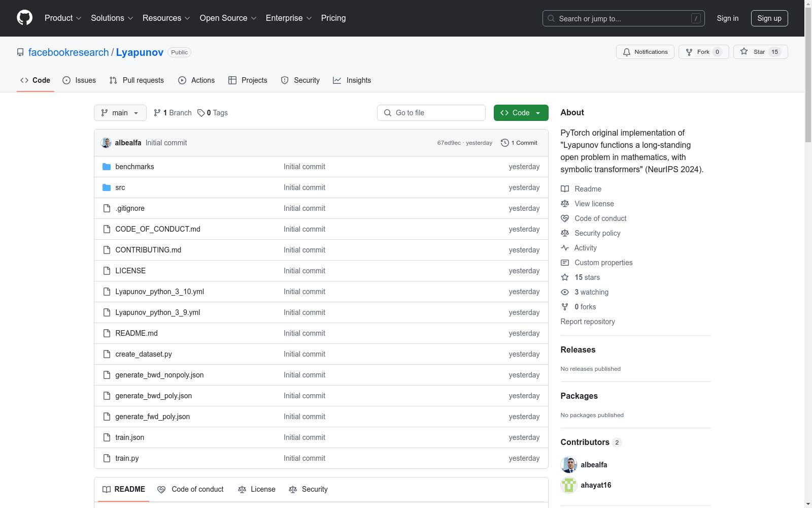Open the .gitignore file
This screenshot has height=508, width=812.
click(x=130, y=208)
